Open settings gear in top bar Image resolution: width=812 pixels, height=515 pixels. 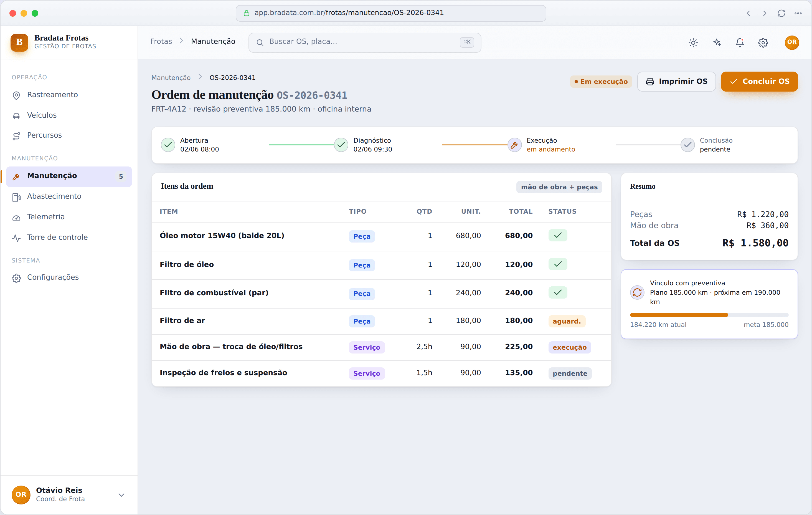(763, 42)
